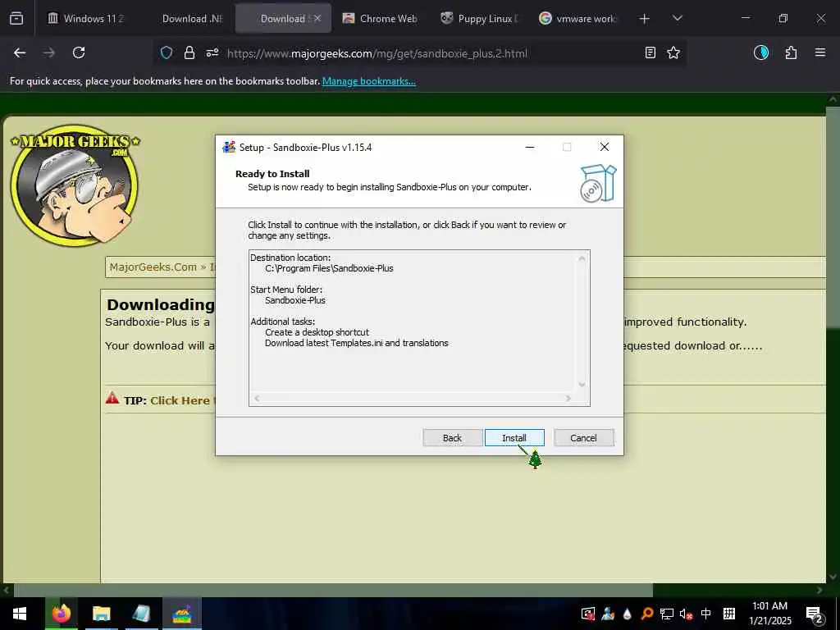Open the blue circular toolbar extension icon

(761, 52)
